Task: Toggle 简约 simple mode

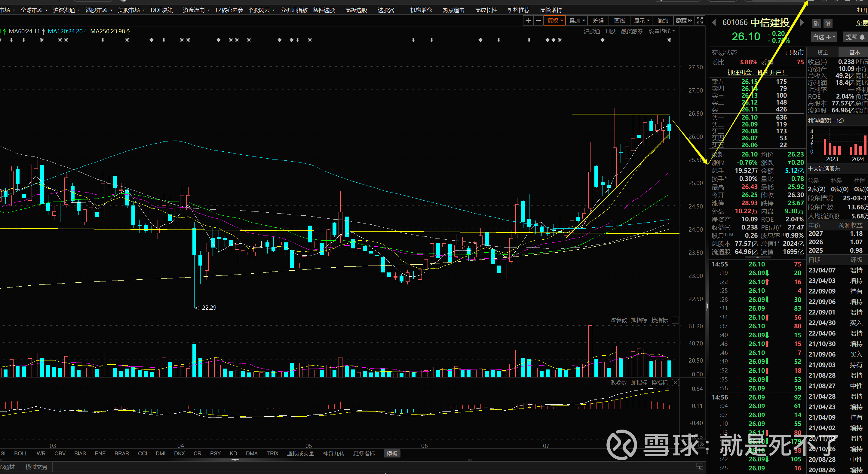Action: [663, 20]
